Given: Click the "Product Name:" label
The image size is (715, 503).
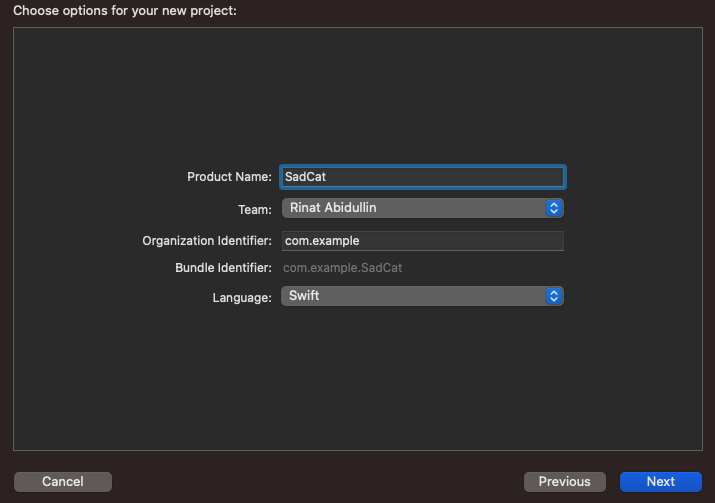Looking at the screenshot, I should 229,177.
